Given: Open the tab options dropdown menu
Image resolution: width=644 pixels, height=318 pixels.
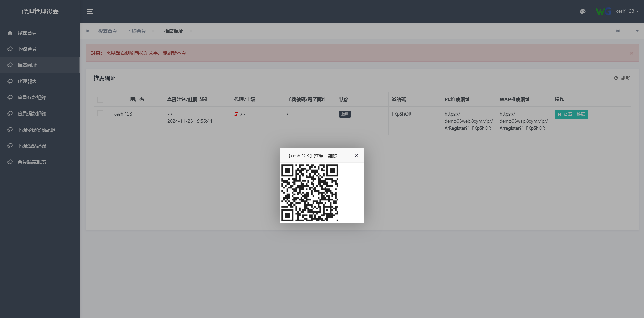Looking at the screenshot, I should (634, 31).
